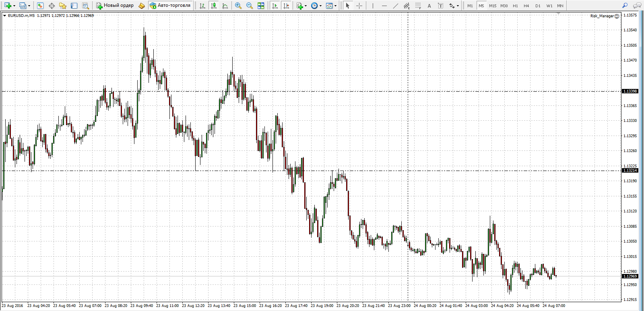The image size is (644, 311).
Task: Click the Новый ордер button
Action: click(115, 6)
